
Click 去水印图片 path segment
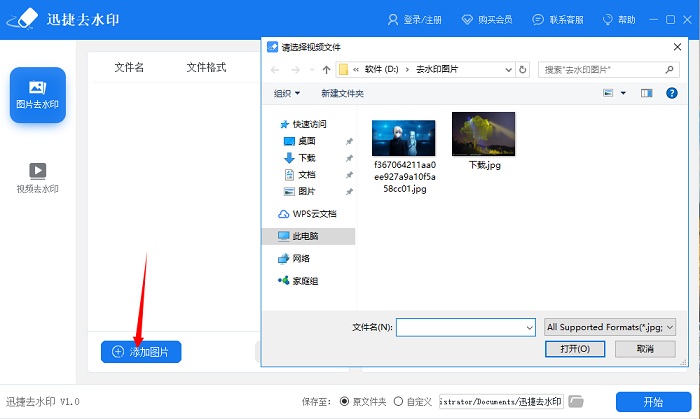(437, 70)
